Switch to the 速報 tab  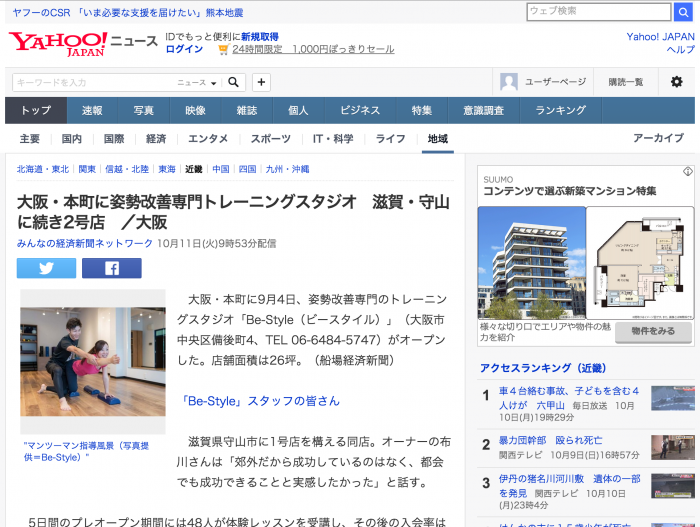coord(92,110)
